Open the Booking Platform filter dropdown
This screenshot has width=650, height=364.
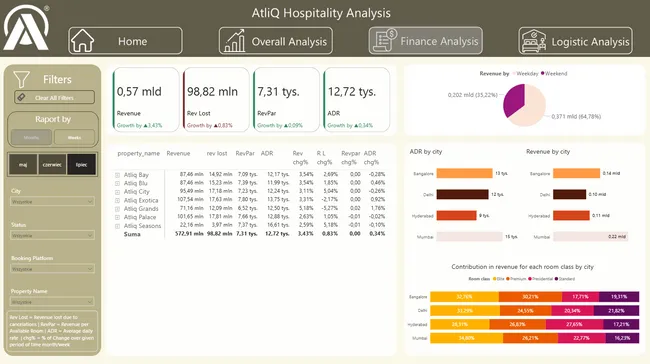click(52, 269)
